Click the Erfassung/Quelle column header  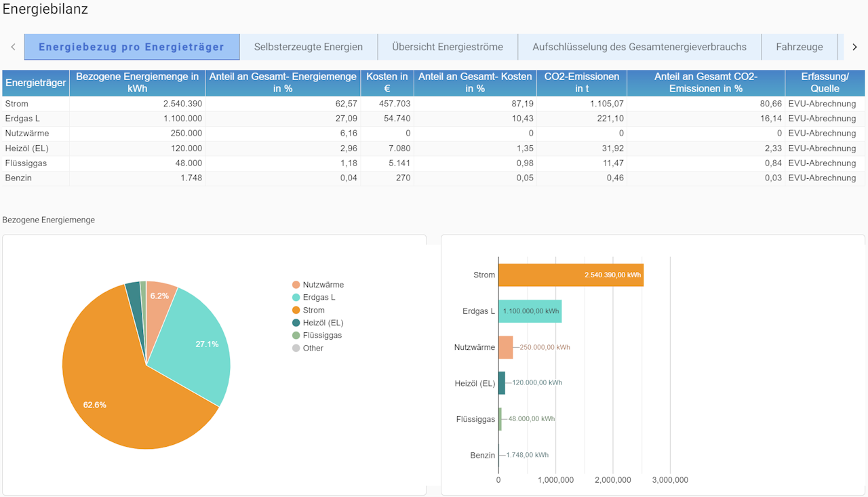(825, 83)
